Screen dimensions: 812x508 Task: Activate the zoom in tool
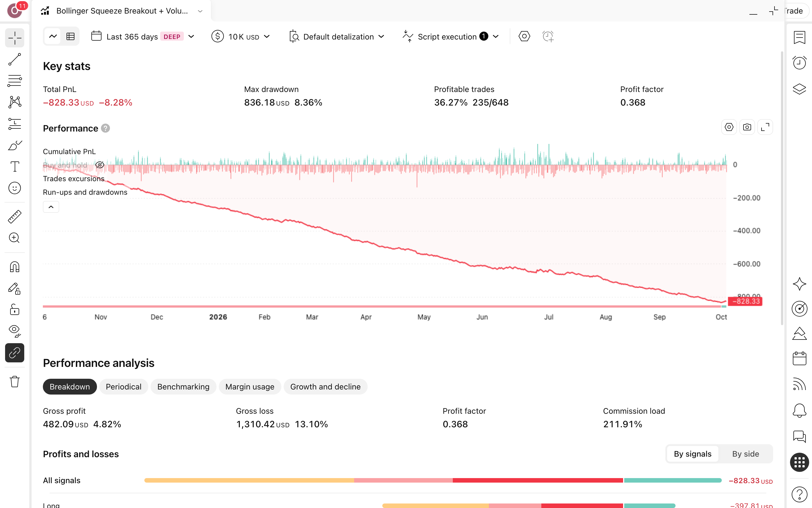click(x=15, y=238)
